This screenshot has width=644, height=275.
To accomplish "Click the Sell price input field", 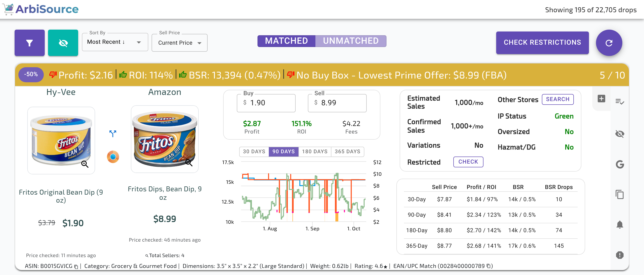I will pos(337,103).
